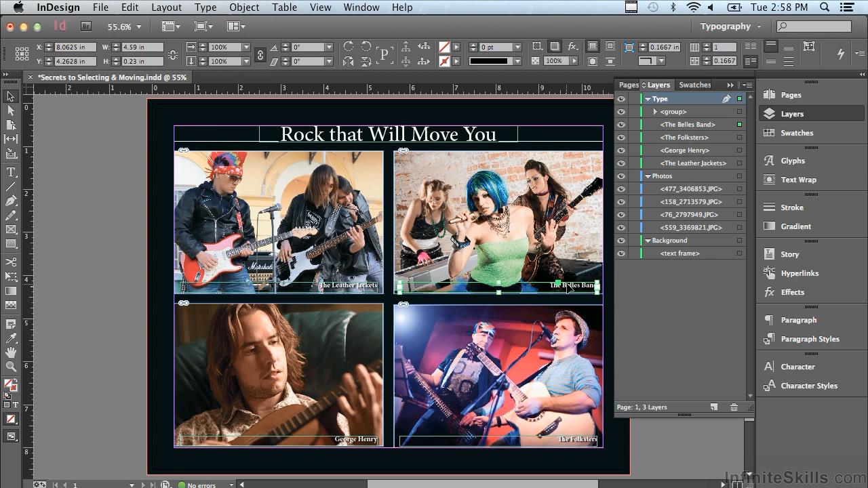Pick the Scissors tool

click(11, 262)
